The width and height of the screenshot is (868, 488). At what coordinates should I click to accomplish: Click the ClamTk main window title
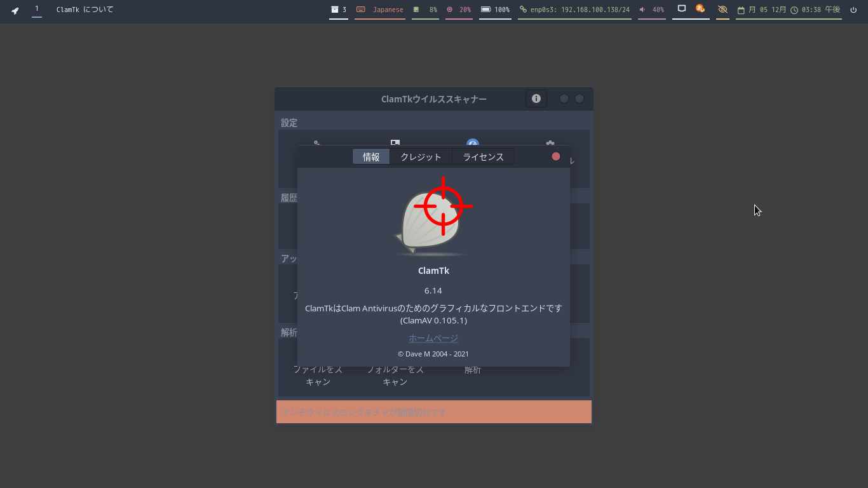tap(434, 99)
